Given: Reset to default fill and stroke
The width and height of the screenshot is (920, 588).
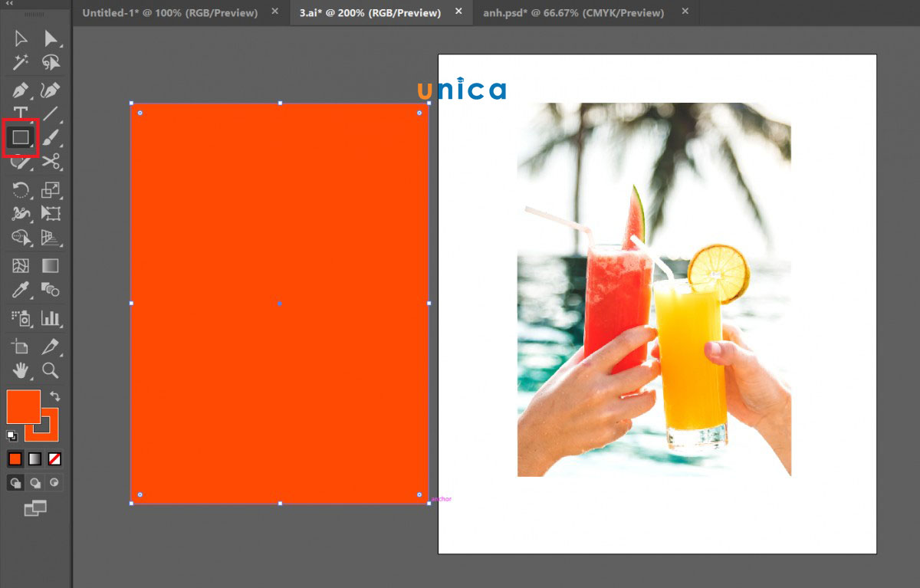Looking at the screenshot, I should tap(12, 436).
